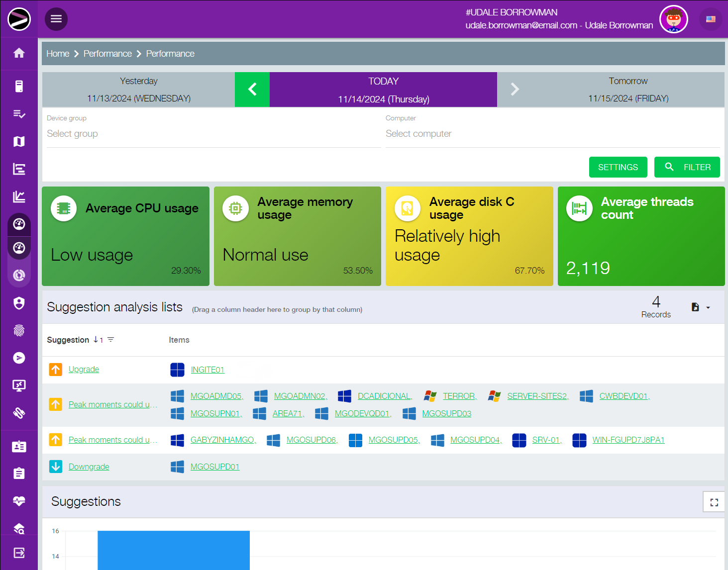This screenshot has height=570, width=728.
Task: Click the FILTER button
Action: [x=687, y=167]
